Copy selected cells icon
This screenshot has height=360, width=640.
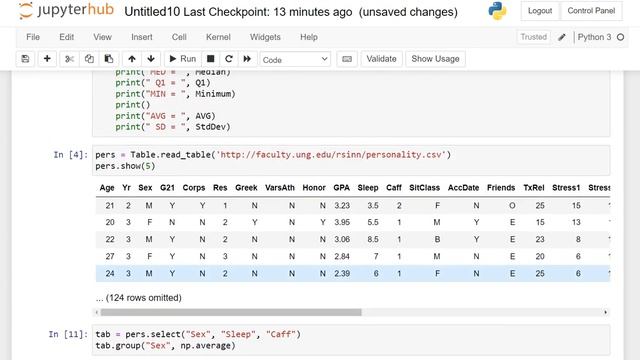tap(89, 59)
